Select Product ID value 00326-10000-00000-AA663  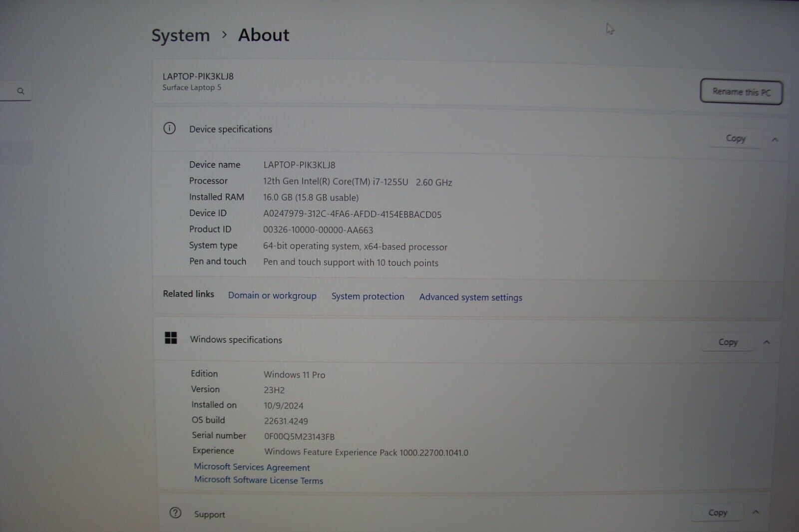(x=318, y=230)
